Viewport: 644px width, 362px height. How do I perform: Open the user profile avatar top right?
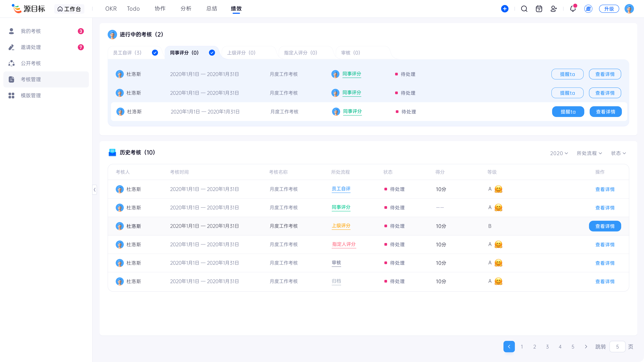click(x=629, y=9)
